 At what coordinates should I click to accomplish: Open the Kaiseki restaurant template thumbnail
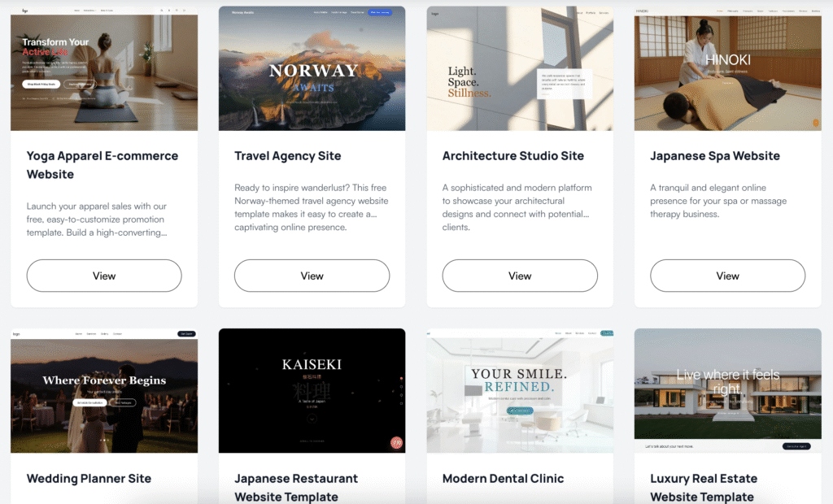tap(312, 391)
